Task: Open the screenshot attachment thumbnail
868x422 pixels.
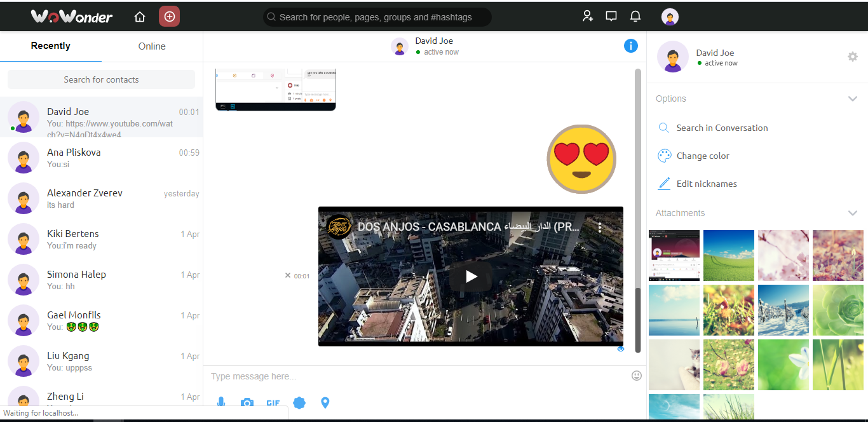Action: coord(674,255)
